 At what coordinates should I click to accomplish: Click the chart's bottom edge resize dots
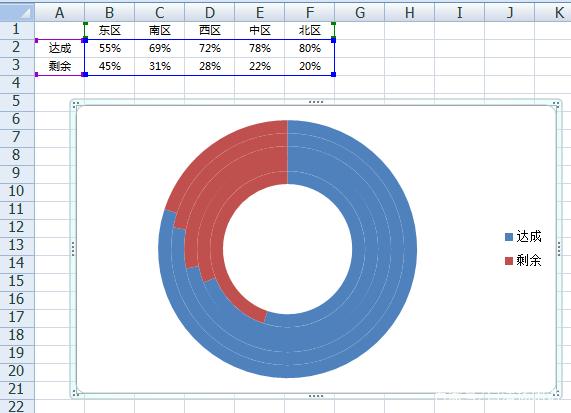coord(316,396)
